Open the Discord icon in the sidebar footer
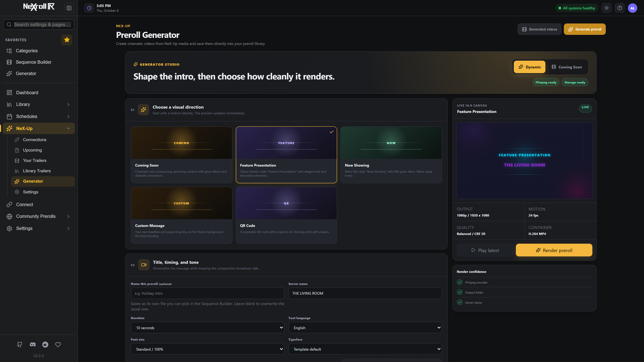This screenshot has height=362, width=644. (x=33, y=345)
